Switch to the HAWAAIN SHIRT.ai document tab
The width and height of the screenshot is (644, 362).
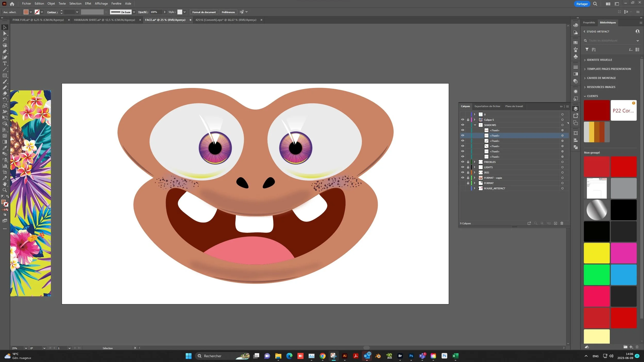(x=104, y=20)
